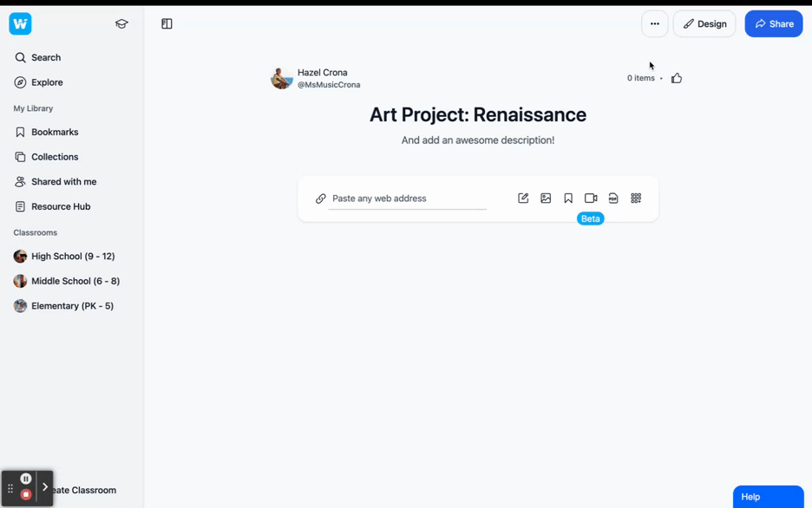
Task: Click the Wakelet logo icon
Action: click(20, 24)
